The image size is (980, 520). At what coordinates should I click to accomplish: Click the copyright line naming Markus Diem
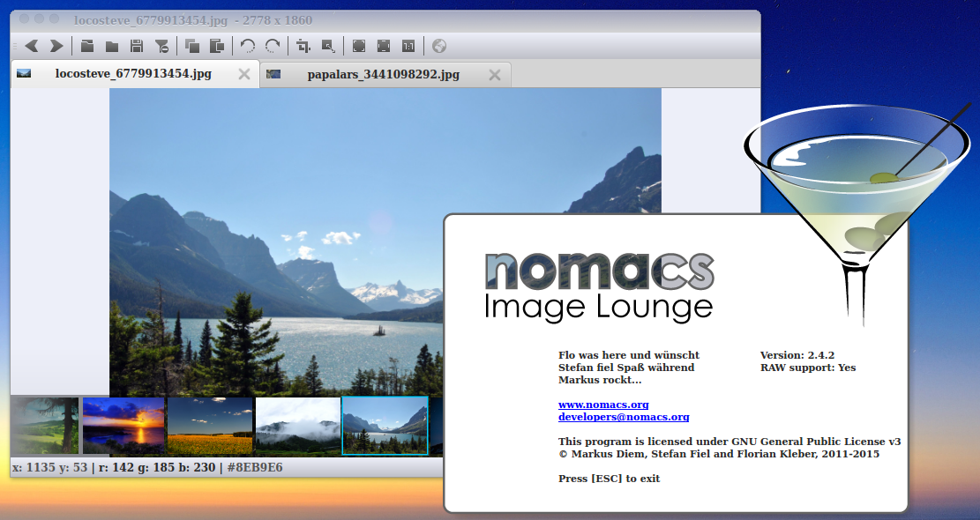coord(719,454)
